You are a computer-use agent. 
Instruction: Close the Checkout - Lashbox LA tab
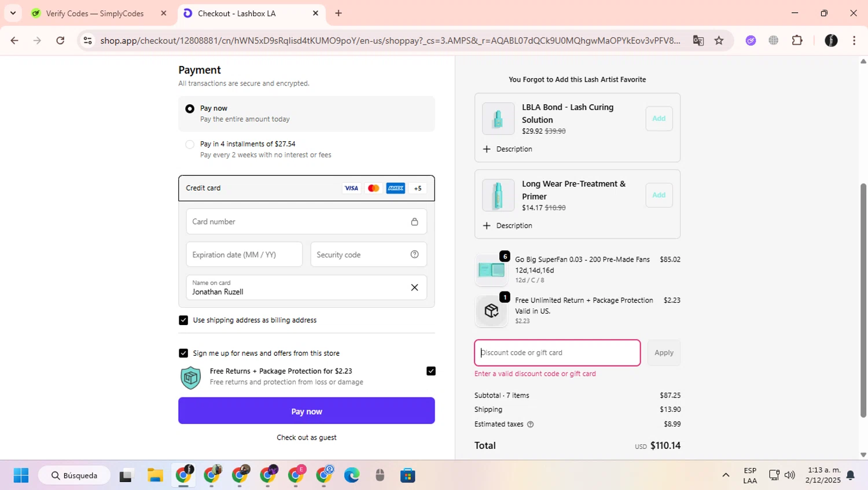pos(315,13)
